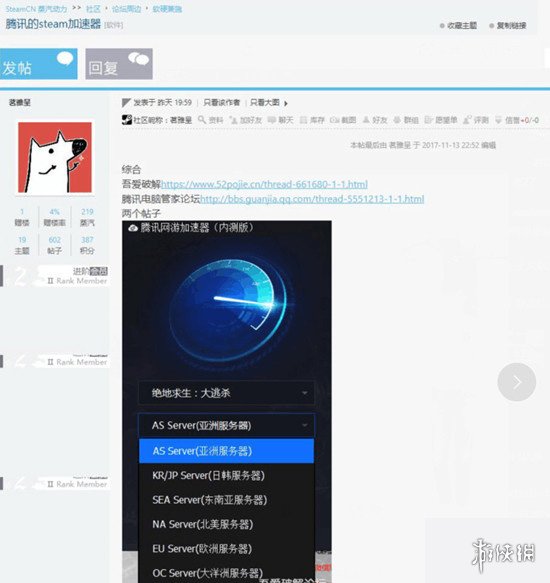
Task: Click the speech bubble icon on 发帖
Action: tap(65, 58)
